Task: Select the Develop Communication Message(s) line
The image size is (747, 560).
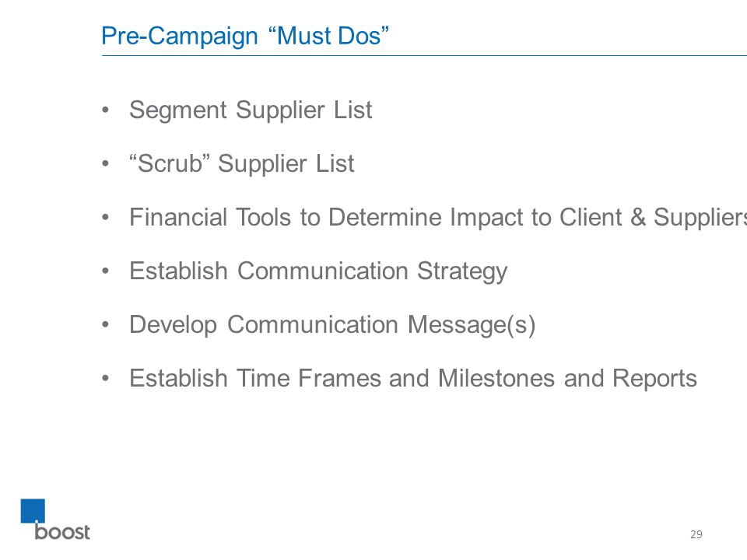Action: click(x=332, y=325)
